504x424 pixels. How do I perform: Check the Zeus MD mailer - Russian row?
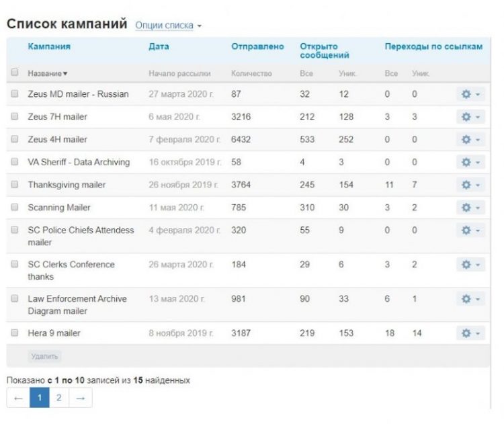coord(15,93)
